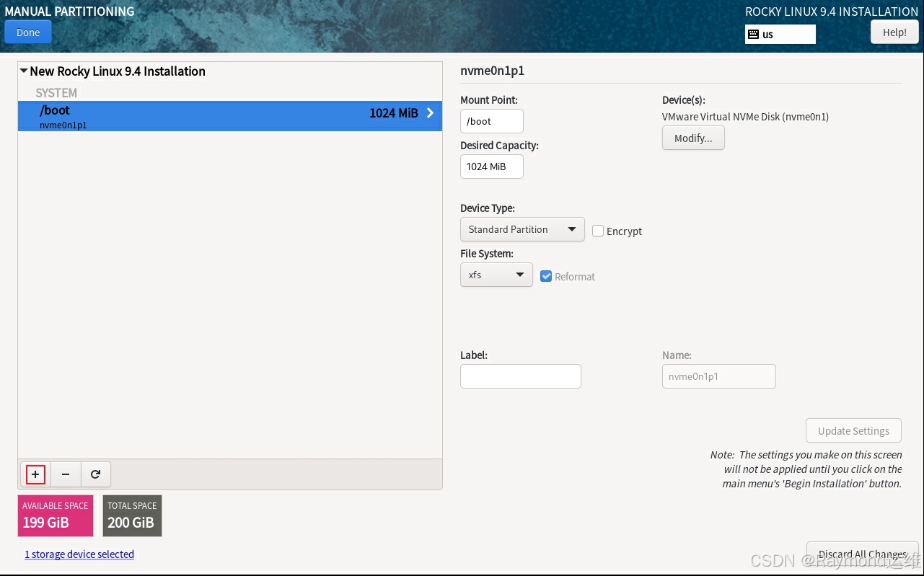Click the Modify... devices button
This screenshot has width=924, height=576.
click(x=693, y=138)
